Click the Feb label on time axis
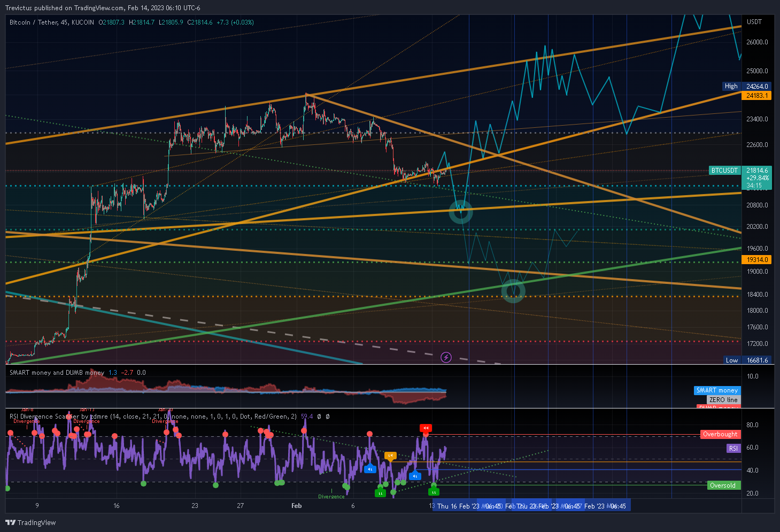 click(x=296, y=506)
